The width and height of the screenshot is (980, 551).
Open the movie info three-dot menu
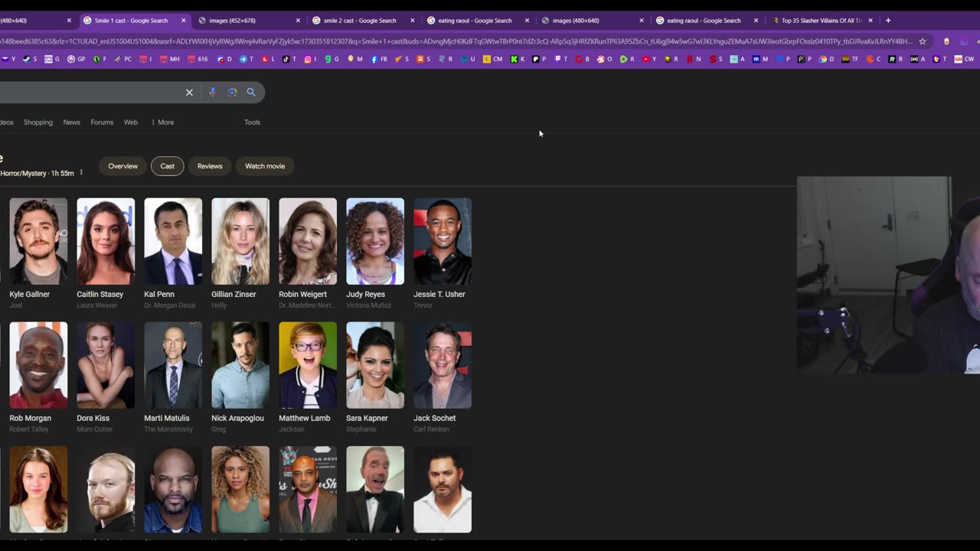click(81, 172)
